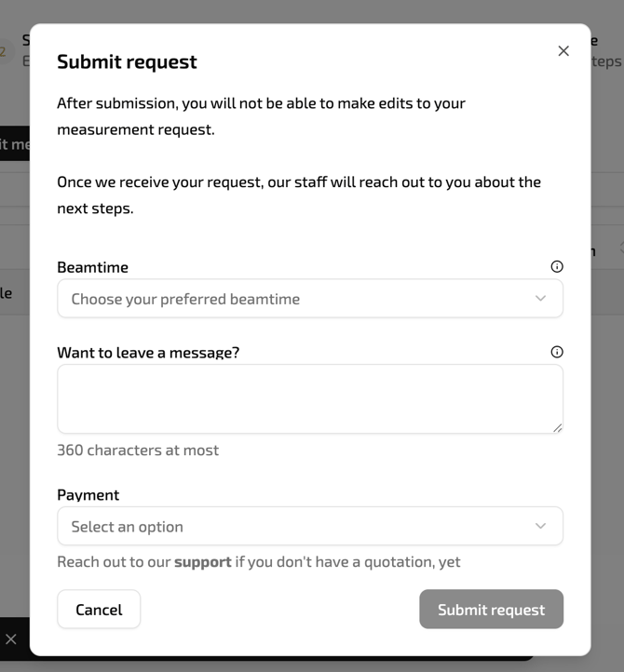The width and height of the screenshot is (624, 672).
Task: Close the Submit request dialog
Action: [563, 51]
